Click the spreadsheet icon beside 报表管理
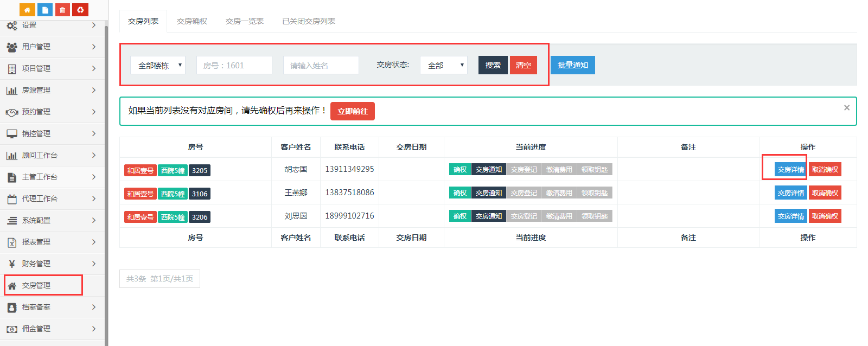The height and width of the screenshot is (346, 868). pos(11,242)
